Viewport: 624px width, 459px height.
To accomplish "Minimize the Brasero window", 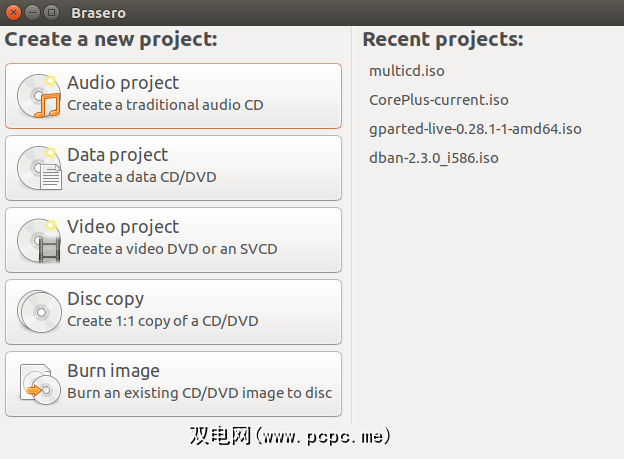I will (x=32, y=12).
